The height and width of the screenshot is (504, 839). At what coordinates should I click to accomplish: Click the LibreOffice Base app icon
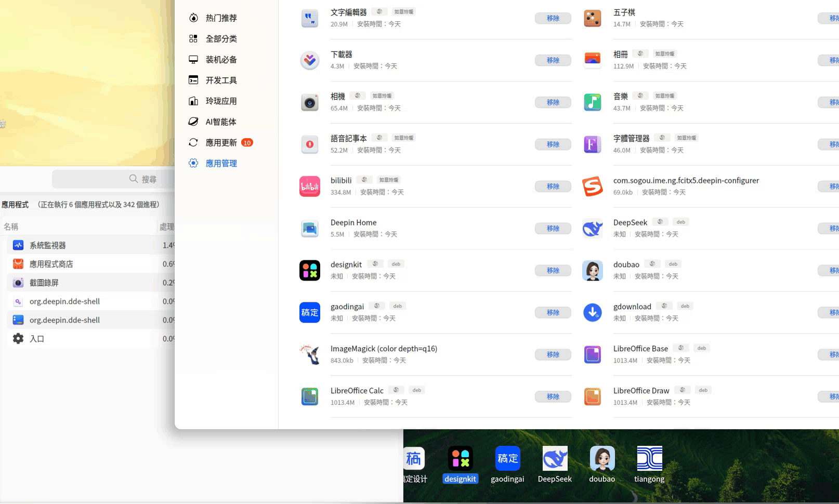pos(593,354)
